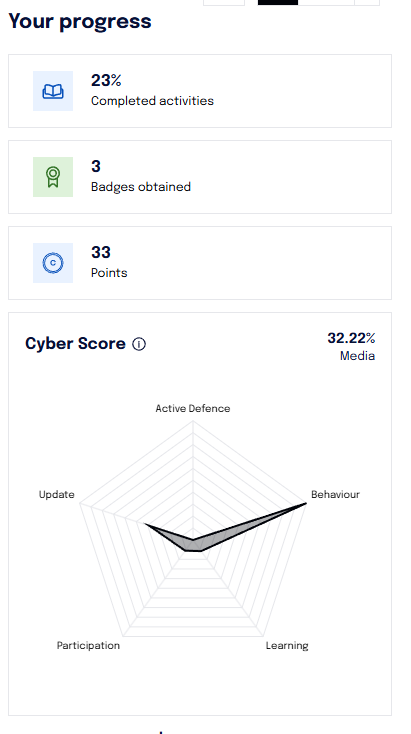The height and width of the screenshot is (734, 411).
Task: Click the '33' points count number
Action: click(x=101, y=252)
